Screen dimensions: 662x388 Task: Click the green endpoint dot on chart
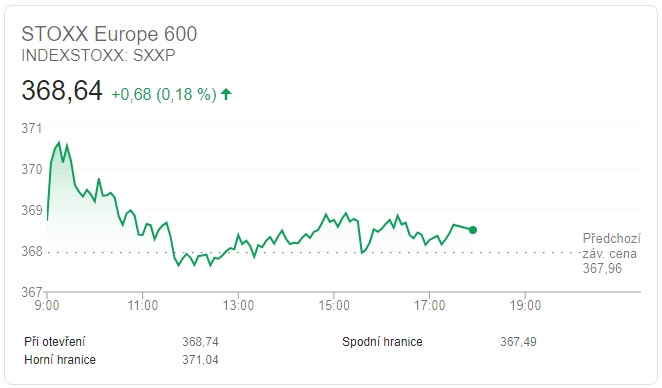click(x=473, y=230)
